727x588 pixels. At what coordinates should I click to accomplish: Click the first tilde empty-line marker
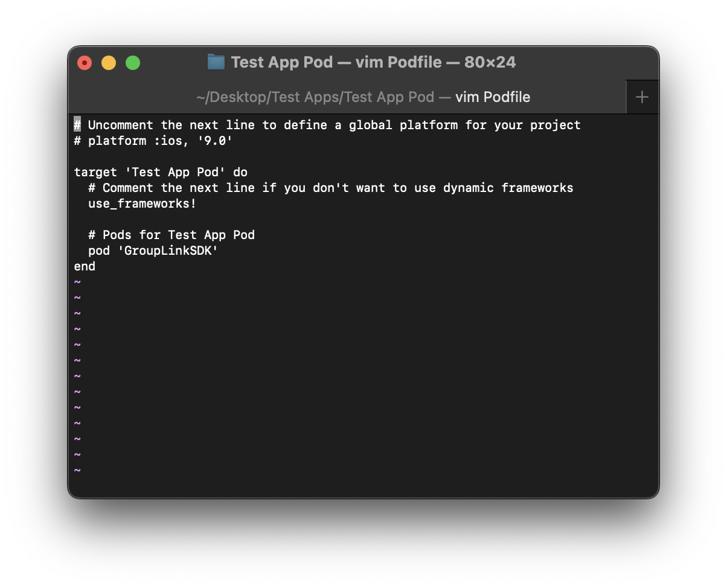point(77,282)
